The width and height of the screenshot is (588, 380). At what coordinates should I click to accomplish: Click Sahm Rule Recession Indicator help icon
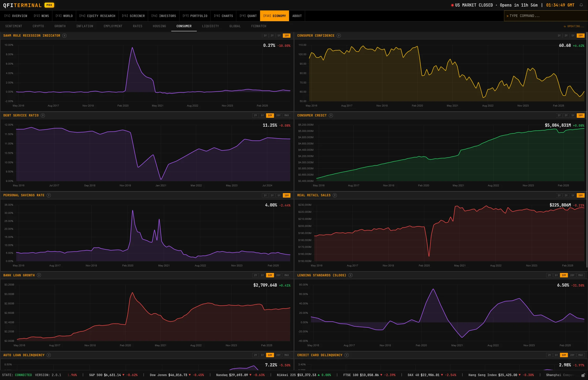click(64, 36)
